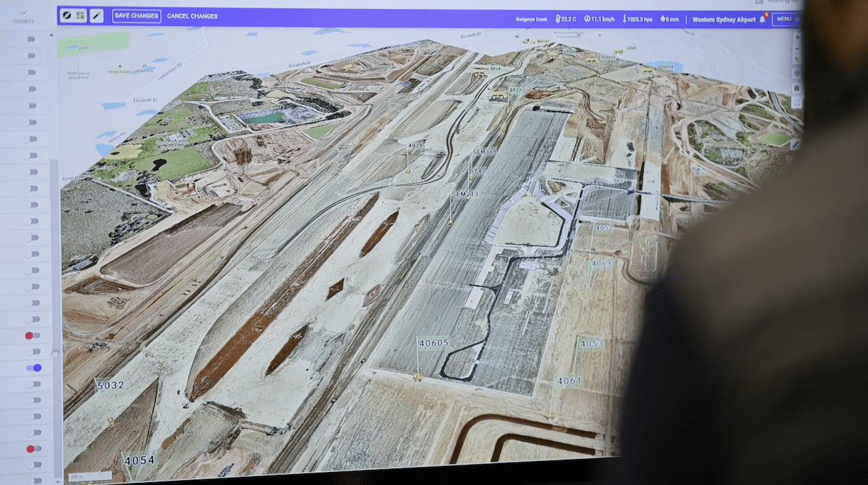Click the pencil draw icon on map right edge
The image size is (868, 485).
click(795, 144)
